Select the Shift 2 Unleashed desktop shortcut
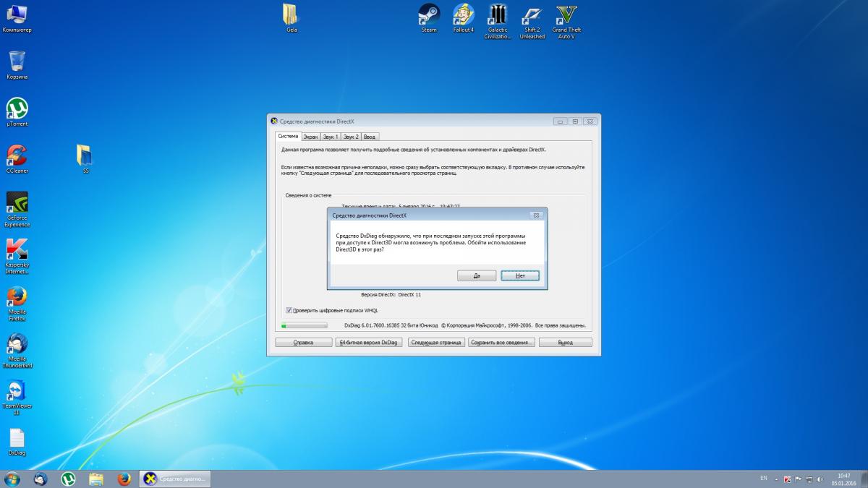 click(532, 21)
